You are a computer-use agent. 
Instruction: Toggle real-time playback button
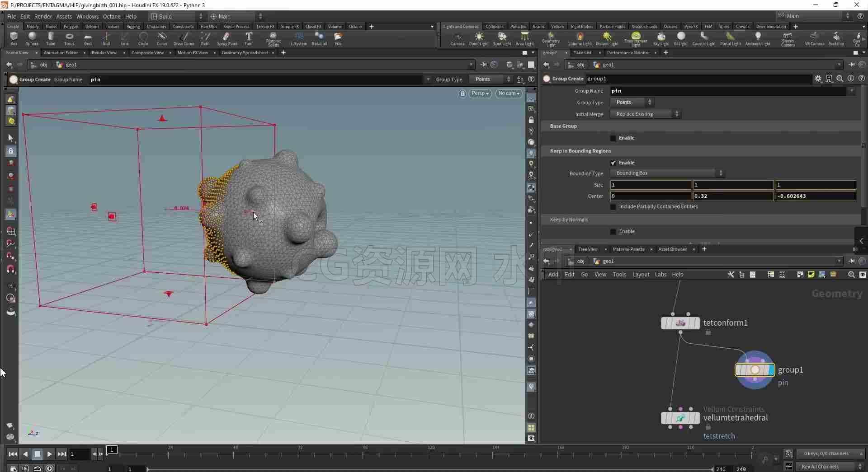pyautogui.click(x=50, y=468)
